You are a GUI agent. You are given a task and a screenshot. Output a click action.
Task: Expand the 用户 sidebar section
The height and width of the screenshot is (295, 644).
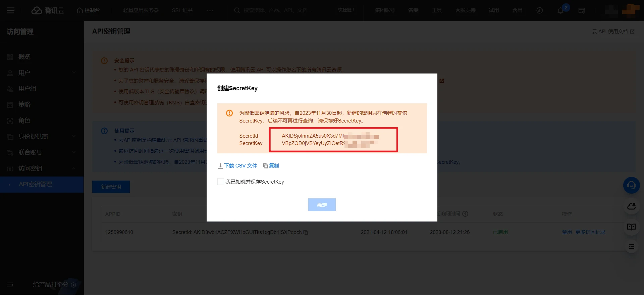point(42,73)
